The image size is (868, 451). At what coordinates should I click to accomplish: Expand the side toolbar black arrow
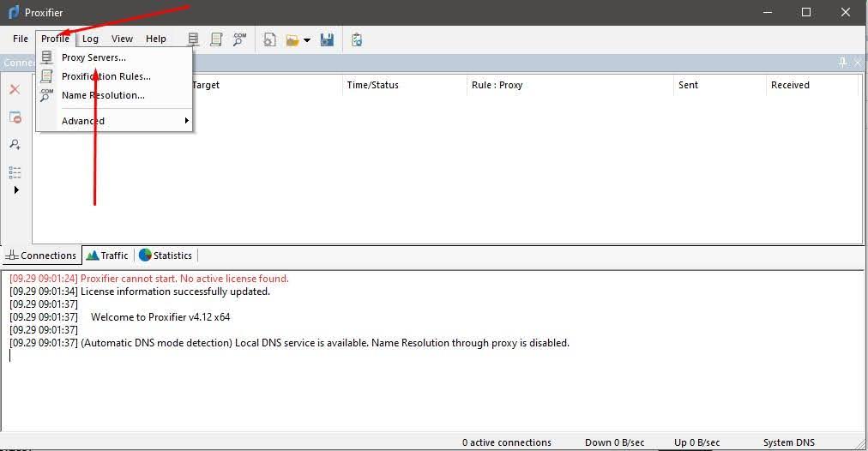[16, 189]
